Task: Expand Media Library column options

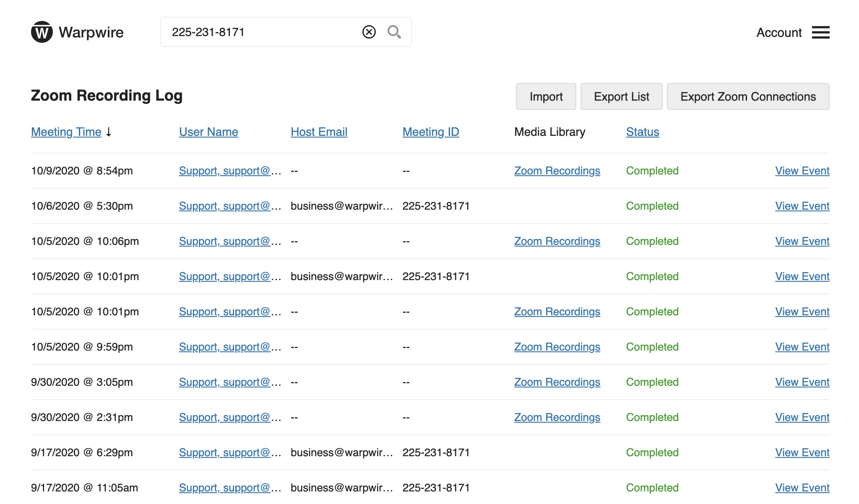Action: [x=549, y=131]
